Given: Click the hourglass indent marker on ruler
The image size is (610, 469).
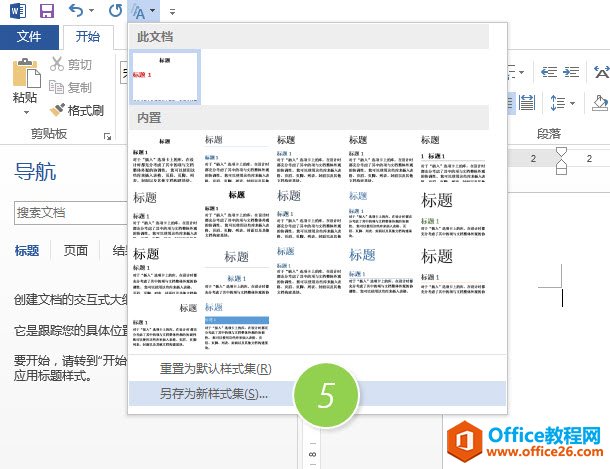Looking at the screenshot, I should (561, 160).
